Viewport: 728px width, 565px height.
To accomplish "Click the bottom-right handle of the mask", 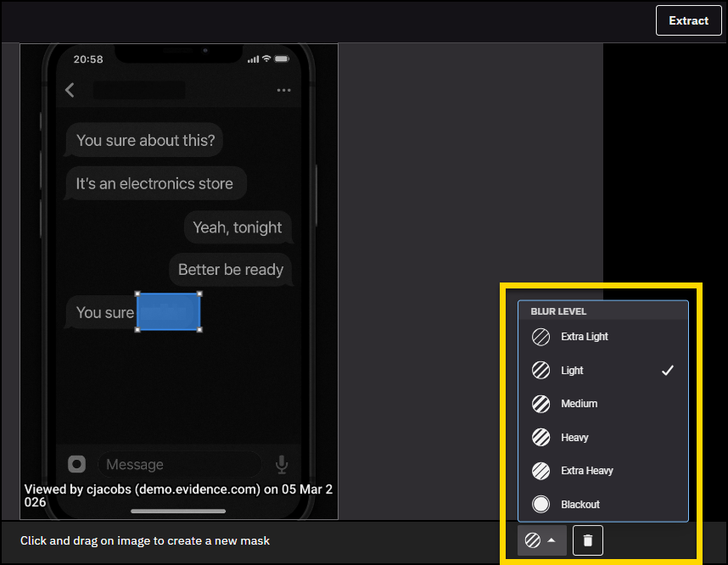I will pos(199,329).
